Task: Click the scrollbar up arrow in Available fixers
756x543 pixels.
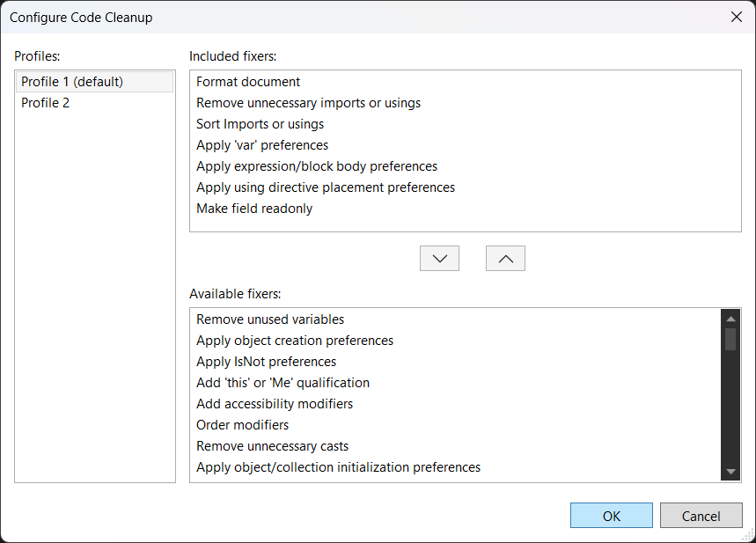Action: pyautogui.click(x=730, y=318)
